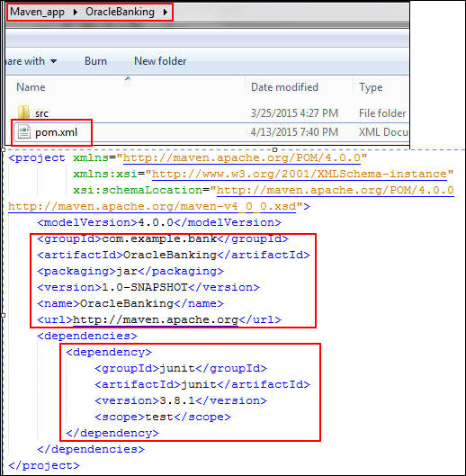466x476 pixels.
Task: Click the date 4/13/2015 7:40 PM
Action: coord(294,132)
